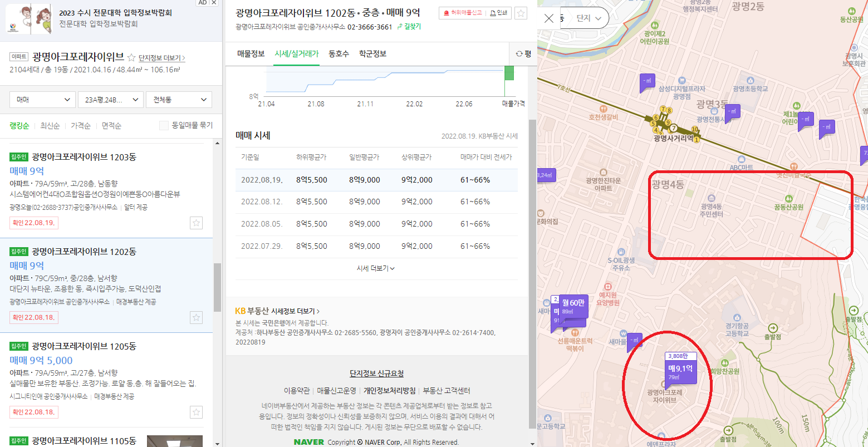868x447 pixels.
Task: Expand 시세 더보기 under the price table
Action: 376,268
